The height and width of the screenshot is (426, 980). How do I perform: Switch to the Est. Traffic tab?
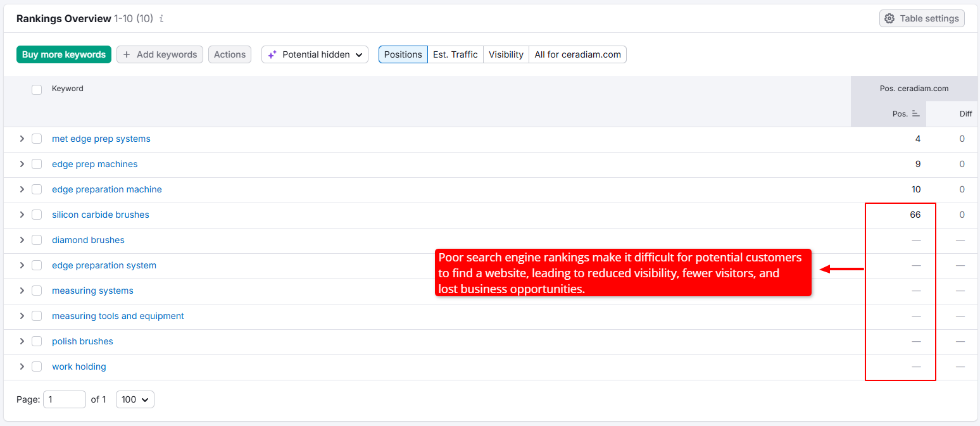tap(455, 54)
